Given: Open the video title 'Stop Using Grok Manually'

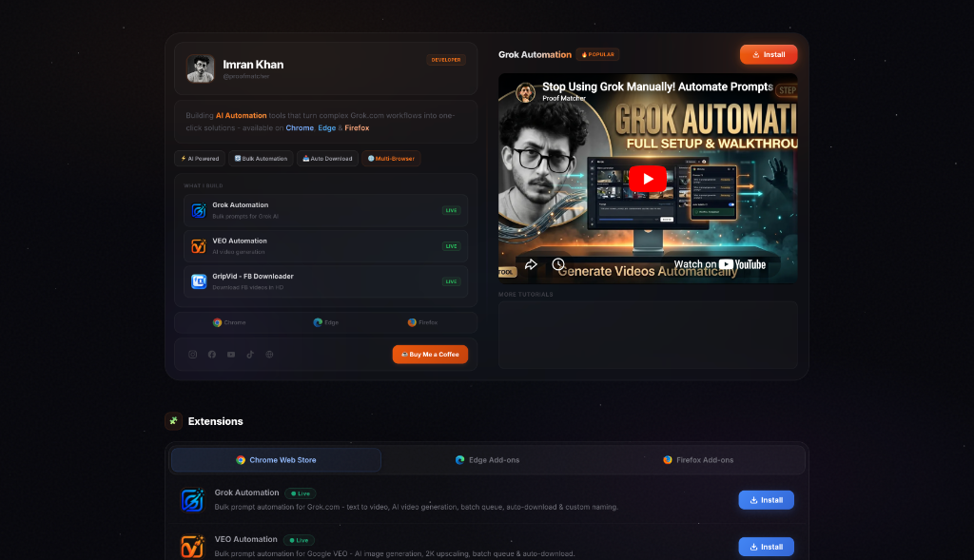Looking at the screenshot, I should [x=657, y=87].
